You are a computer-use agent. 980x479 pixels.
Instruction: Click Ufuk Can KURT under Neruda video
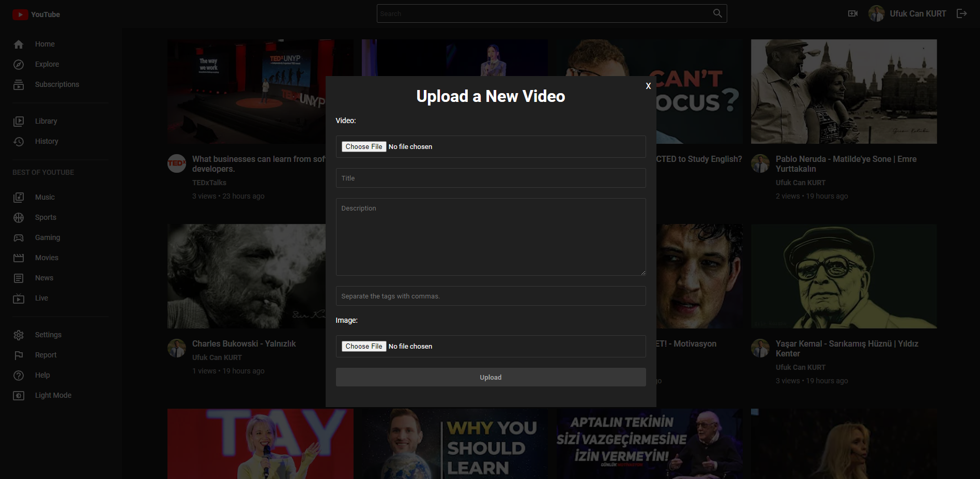coord(801,183)
